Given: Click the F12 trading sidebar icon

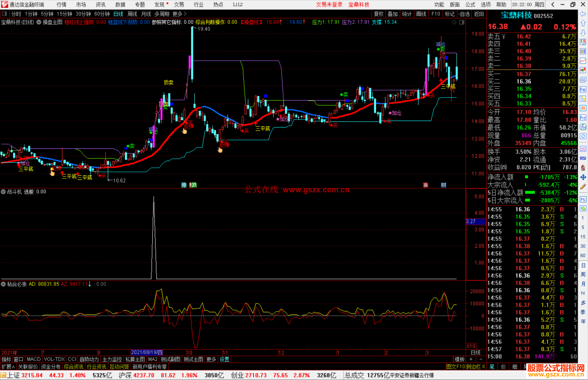Looking at the screenshot, I should (583, 118).
